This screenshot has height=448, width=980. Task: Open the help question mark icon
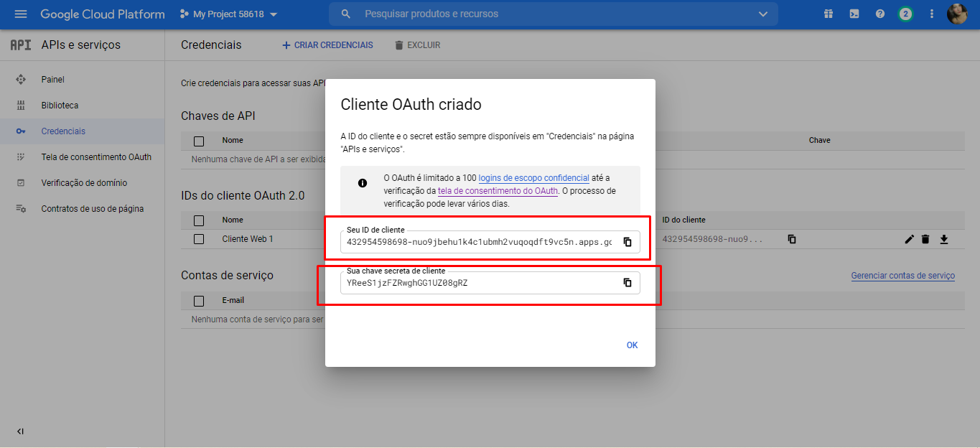coord(880,14)
